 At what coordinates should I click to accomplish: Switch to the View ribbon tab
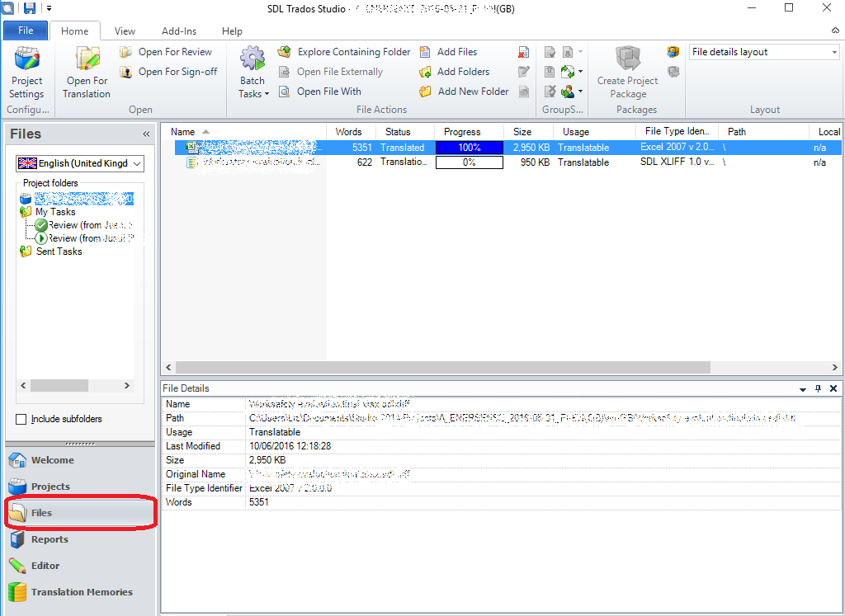125,31
